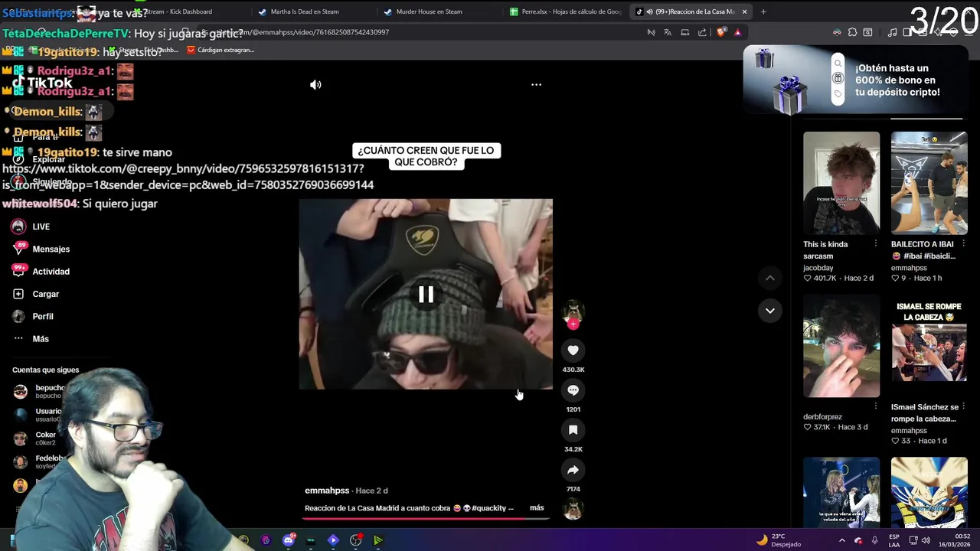The image size is (980, 551).
Task: Open the 'ISMAEL SE ROMPE LA CABEZA' thumbnail
Action: 929,346
